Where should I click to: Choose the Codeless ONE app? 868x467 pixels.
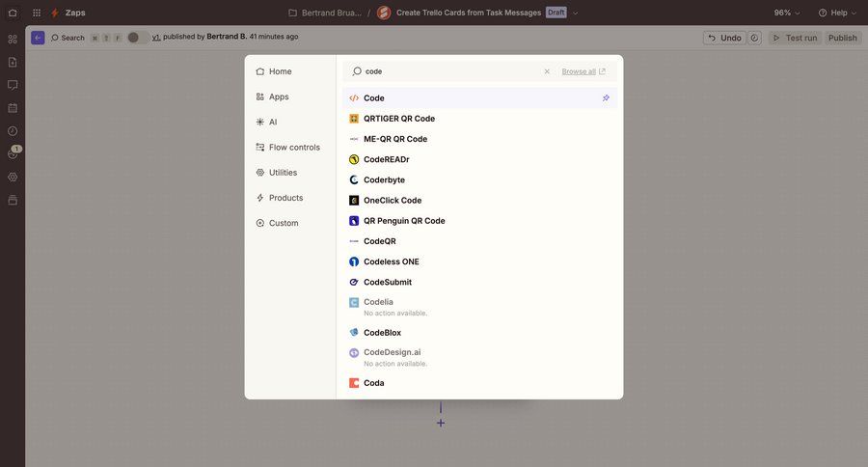coord(479,261)
